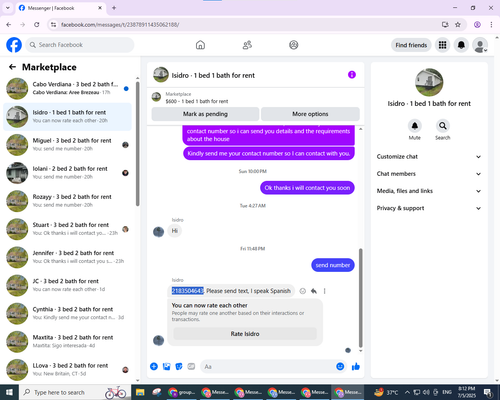Open Chrome profile icon
This screenshot has height=400, width=500.
(x=477, y=24)
